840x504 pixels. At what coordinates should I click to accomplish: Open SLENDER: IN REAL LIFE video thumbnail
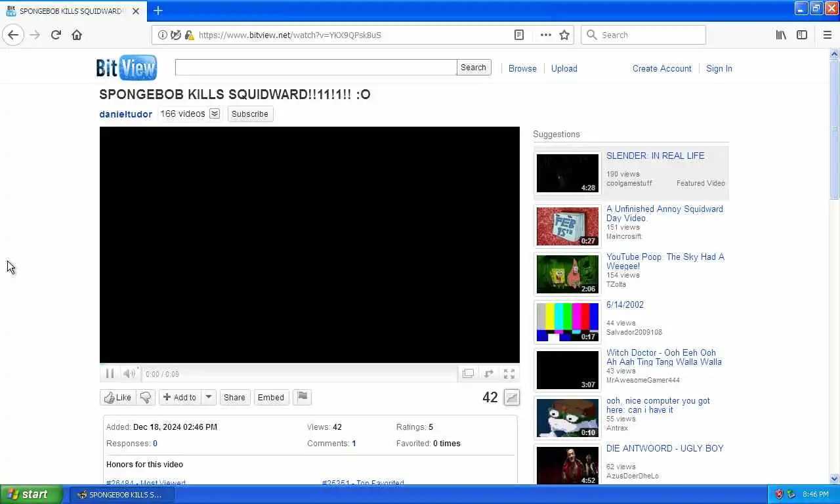click(x=568, y=173)
